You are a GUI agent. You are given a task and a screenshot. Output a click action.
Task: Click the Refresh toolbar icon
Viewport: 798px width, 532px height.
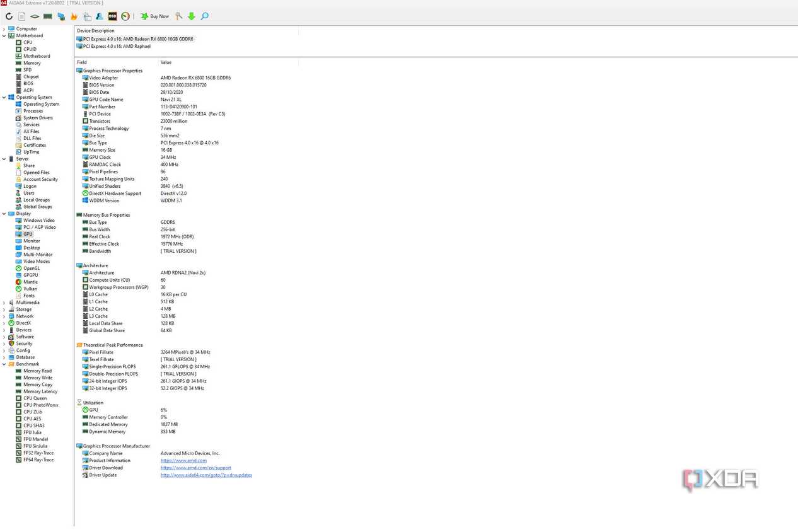[9, 16]
